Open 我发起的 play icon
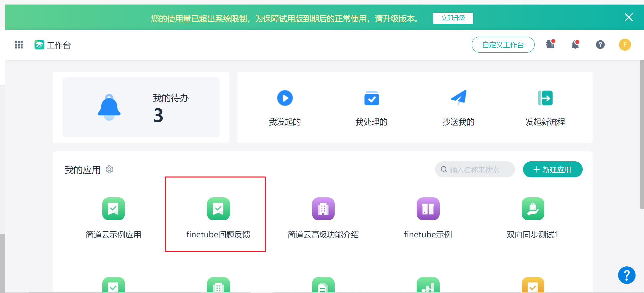644x293 pixels. click(285, 98)
